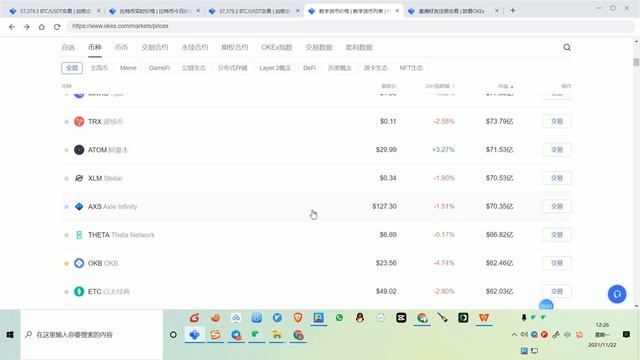
Task: Toggle favorite star for ETC
Action: coord(67,292)
